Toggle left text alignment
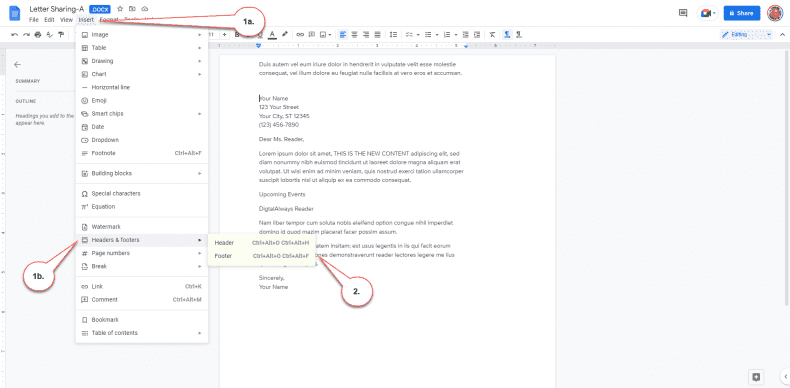Screen dimensions: 790x388 [x=343, y=35]
